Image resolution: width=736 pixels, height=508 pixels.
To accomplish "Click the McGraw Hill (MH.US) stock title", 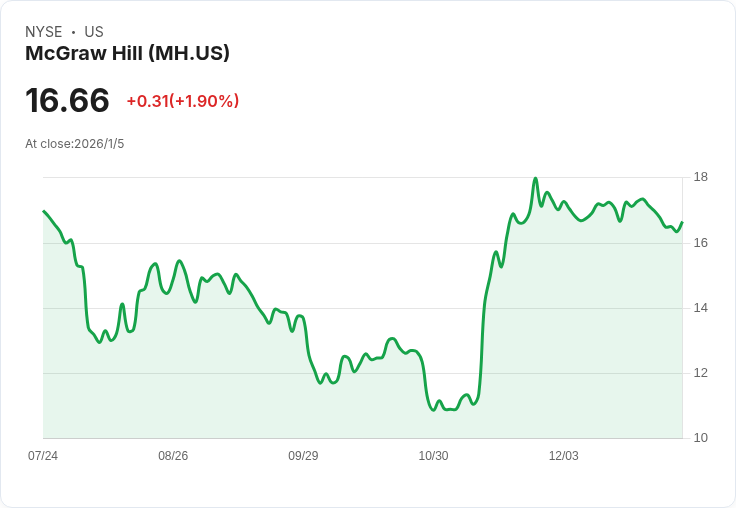I will click(127, 53).
